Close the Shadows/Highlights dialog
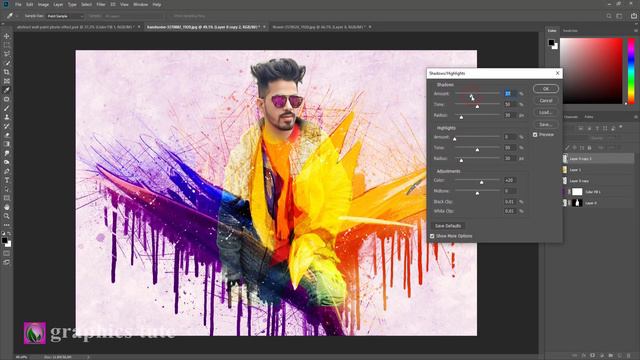640x360 pixels. tap(558, 73)
